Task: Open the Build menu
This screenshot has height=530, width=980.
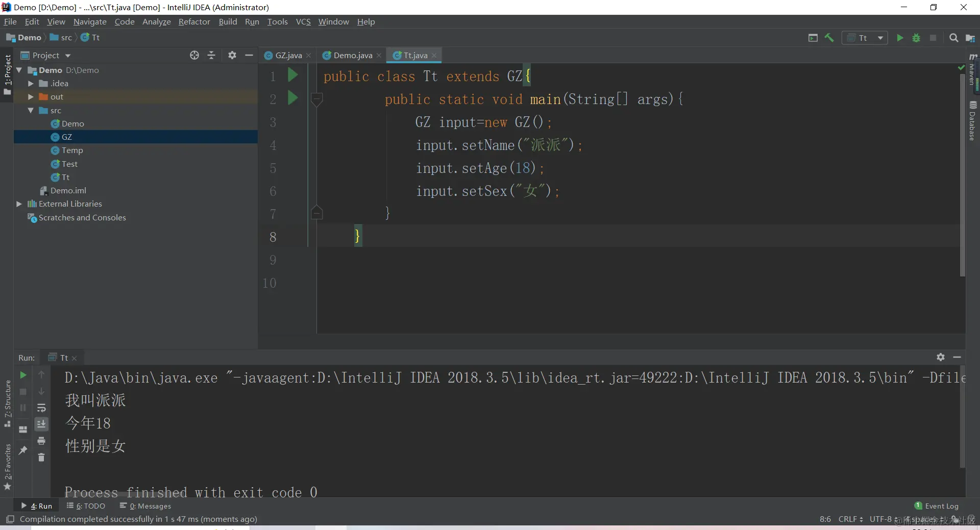Action: click(228, 21)
